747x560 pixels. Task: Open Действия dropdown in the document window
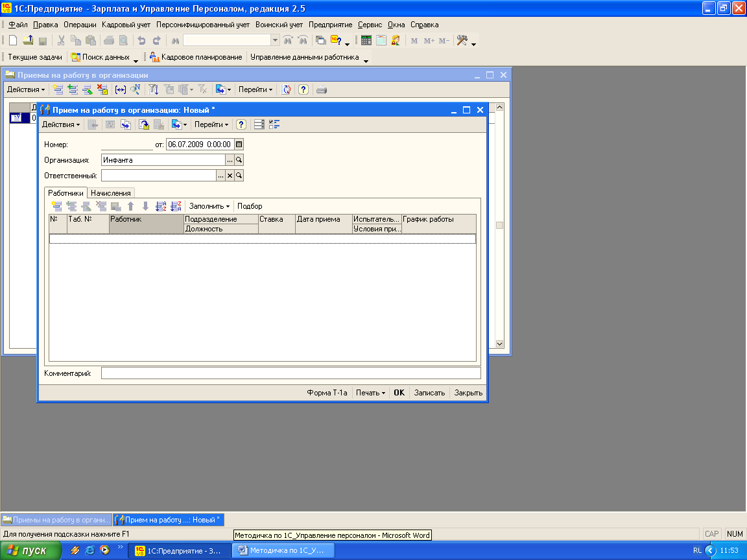pyautogui.click(x=61, y=124)
